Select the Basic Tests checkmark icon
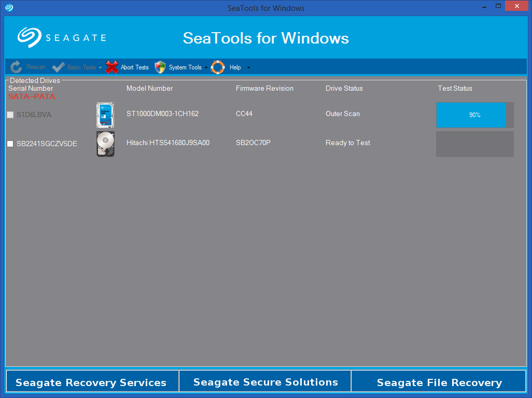The width and height of the screenshot is (532, 398). pos(58,67)
